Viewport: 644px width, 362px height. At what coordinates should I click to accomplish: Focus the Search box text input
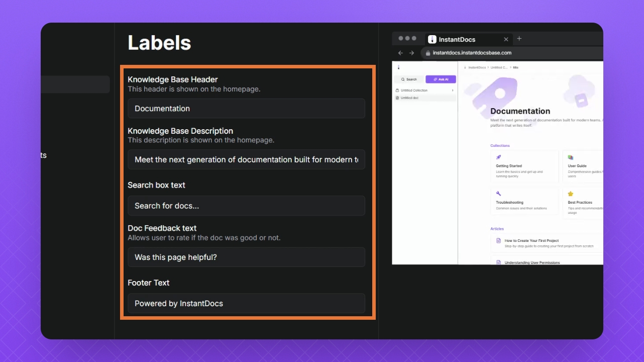click(246, 206)
